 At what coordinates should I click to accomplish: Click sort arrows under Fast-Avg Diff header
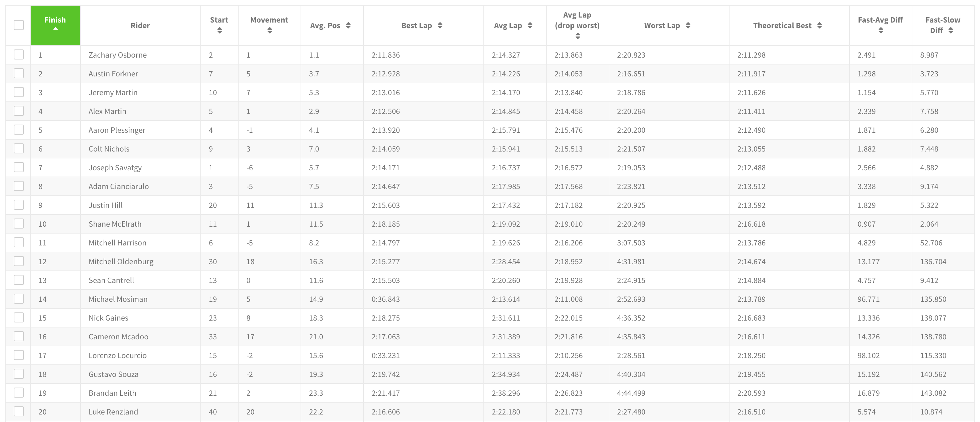(x=881, y=30)
